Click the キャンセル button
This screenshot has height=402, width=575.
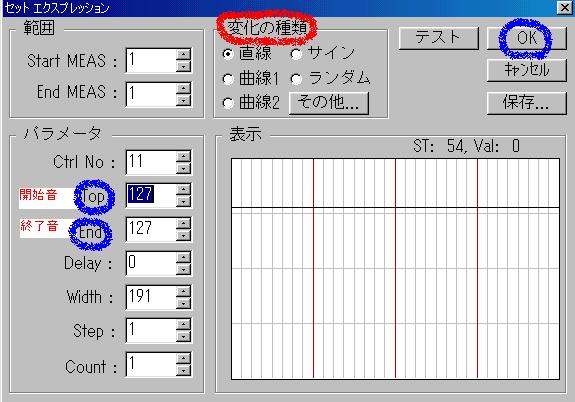pyautogui.click(x=527, y=70)
